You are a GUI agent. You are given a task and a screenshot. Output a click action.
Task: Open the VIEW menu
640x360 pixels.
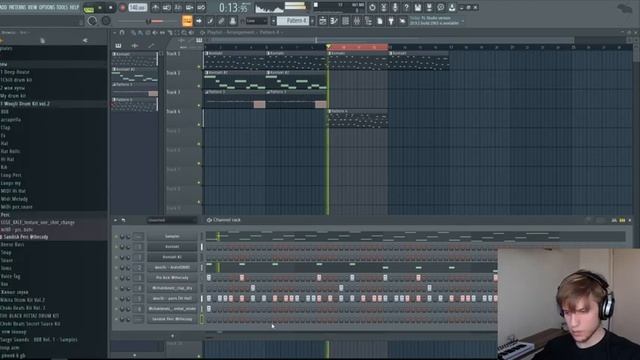[32, 7]
